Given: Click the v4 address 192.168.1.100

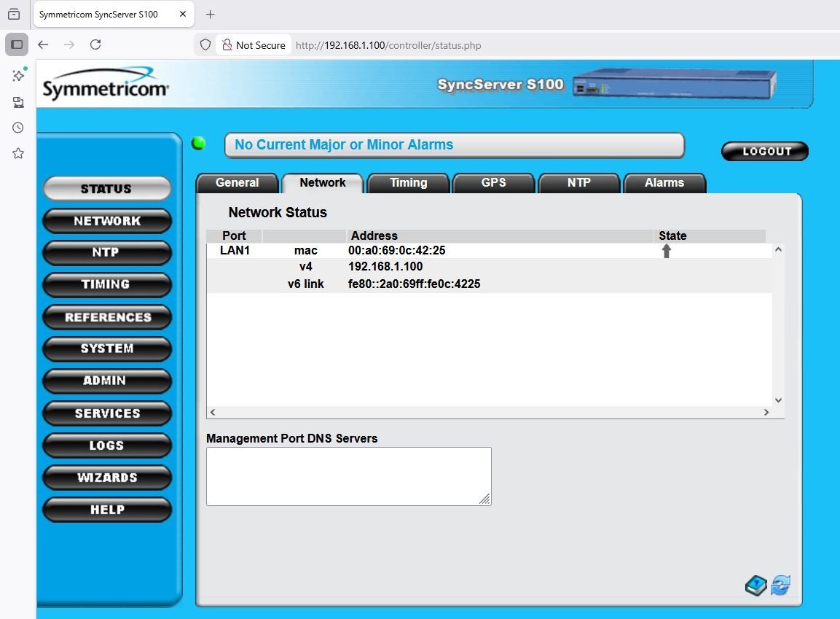Looking at the screenshot, I should tap(385, 266).
